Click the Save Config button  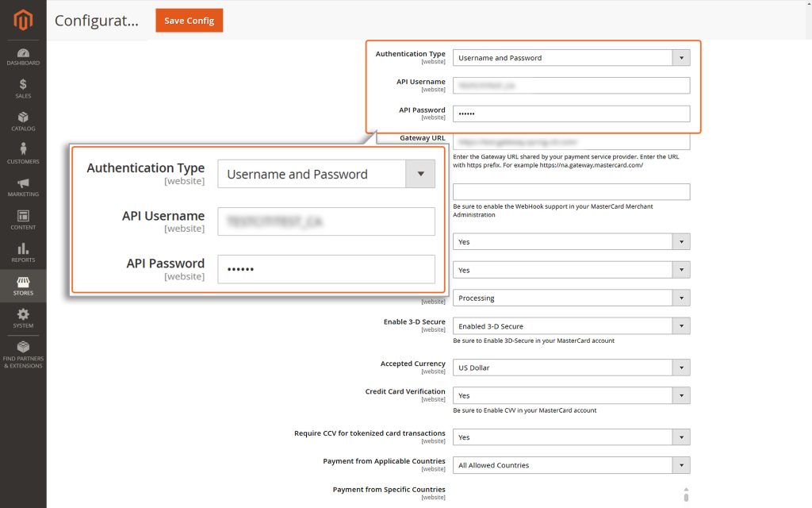[x=189, y=21]
